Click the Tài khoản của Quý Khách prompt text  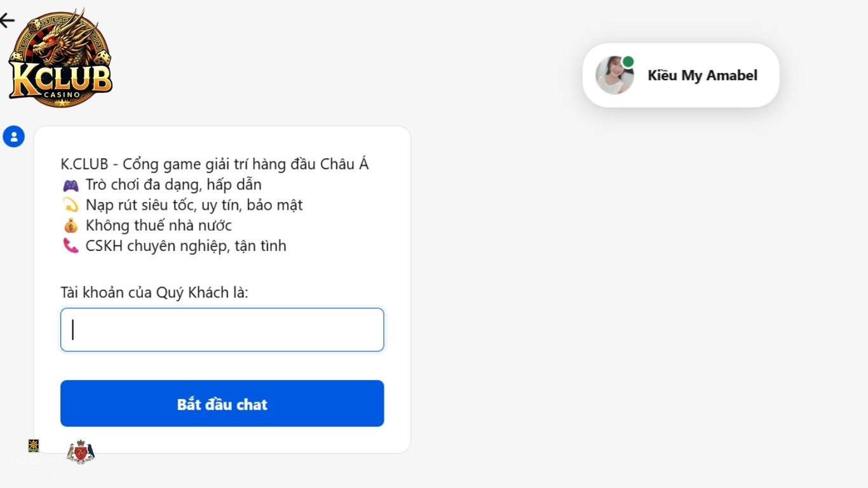tap(154, 292)
